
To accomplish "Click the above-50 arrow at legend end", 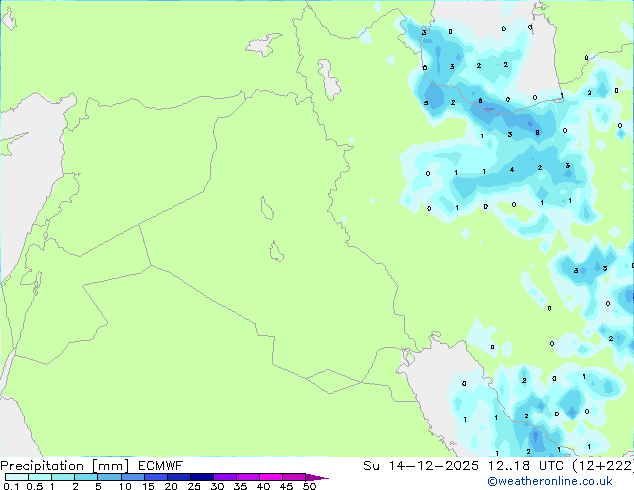I will click(317, 477).
